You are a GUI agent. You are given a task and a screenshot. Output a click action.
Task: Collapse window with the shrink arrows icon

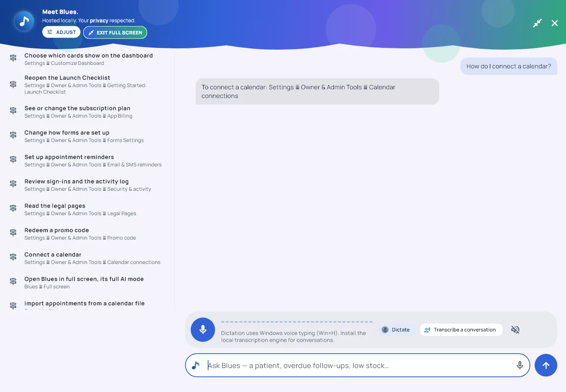[538, 23]
